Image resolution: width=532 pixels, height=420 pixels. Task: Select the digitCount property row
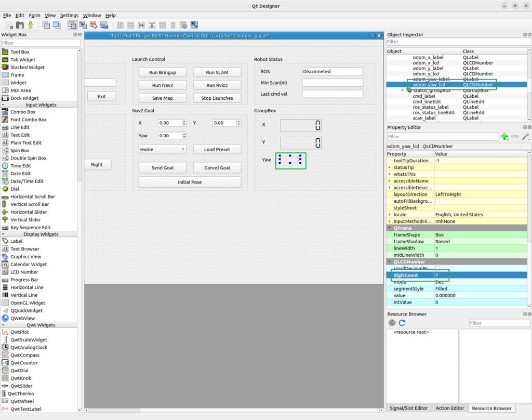coord(457,275)
